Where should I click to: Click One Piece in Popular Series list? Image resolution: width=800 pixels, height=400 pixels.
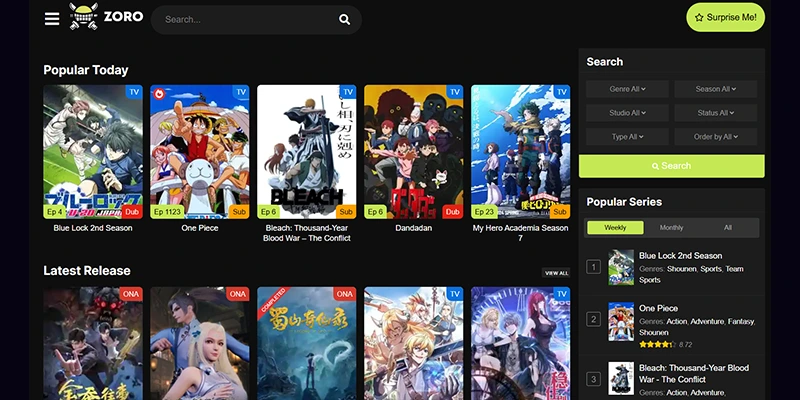click(658, 308)
